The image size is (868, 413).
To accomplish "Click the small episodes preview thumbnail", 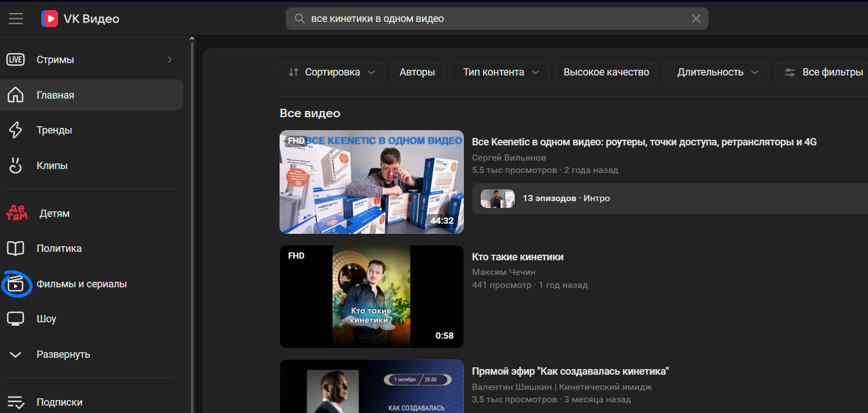I will [x=498, y=198].
